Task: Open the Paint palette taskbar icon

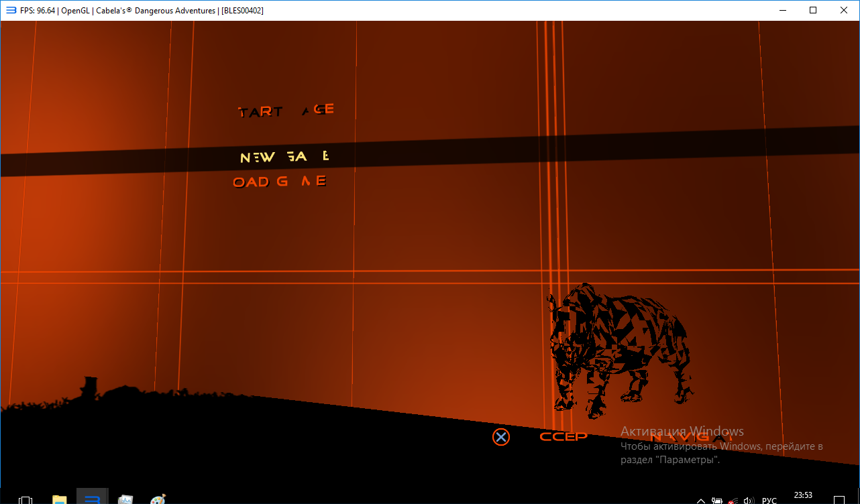Action: click(x=158, y=499)
